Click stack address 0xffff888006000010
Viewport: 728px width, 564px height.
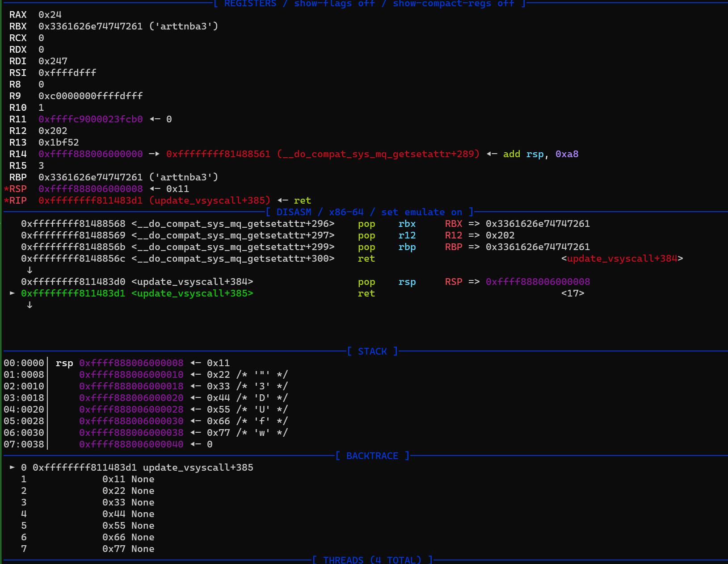click(x=131, y=375)
